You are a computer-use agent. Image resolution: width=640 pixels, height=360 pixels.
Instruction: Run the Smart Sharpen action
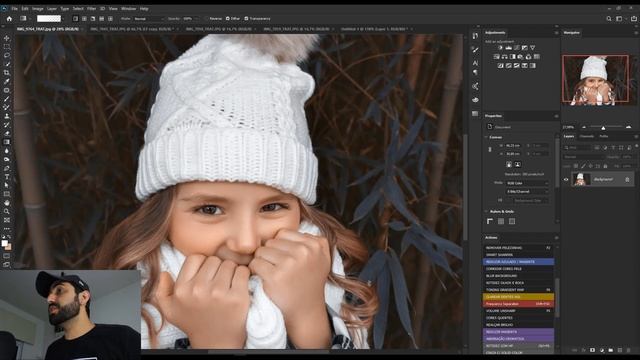click(518, 255)
